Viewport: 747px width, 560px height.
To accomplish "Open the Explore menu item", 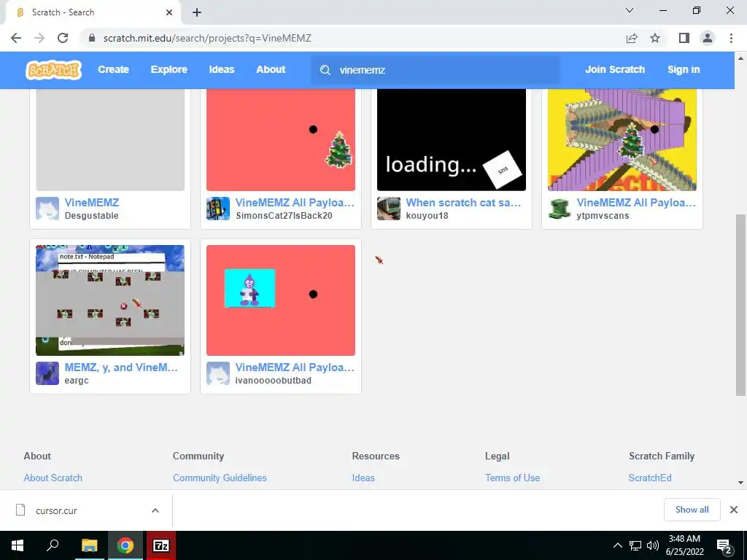I will pos(169,69).
